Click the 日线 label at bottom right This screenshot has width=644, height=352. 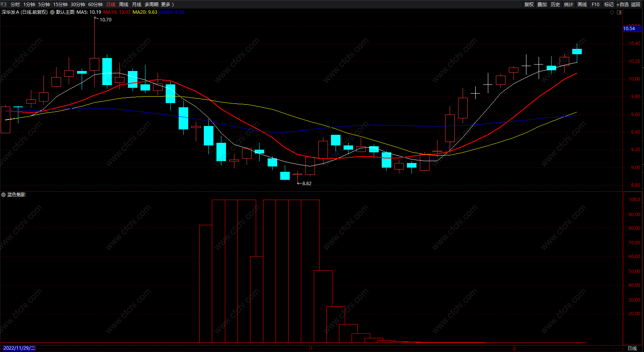pyautogui.click(x=633, y=348)
